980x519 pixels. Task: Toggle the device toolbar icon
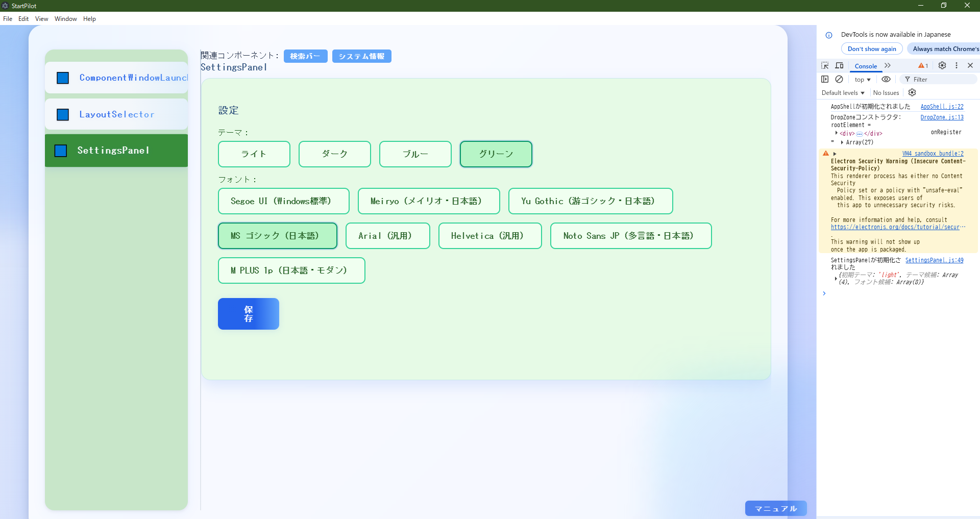tap(839, 65)
